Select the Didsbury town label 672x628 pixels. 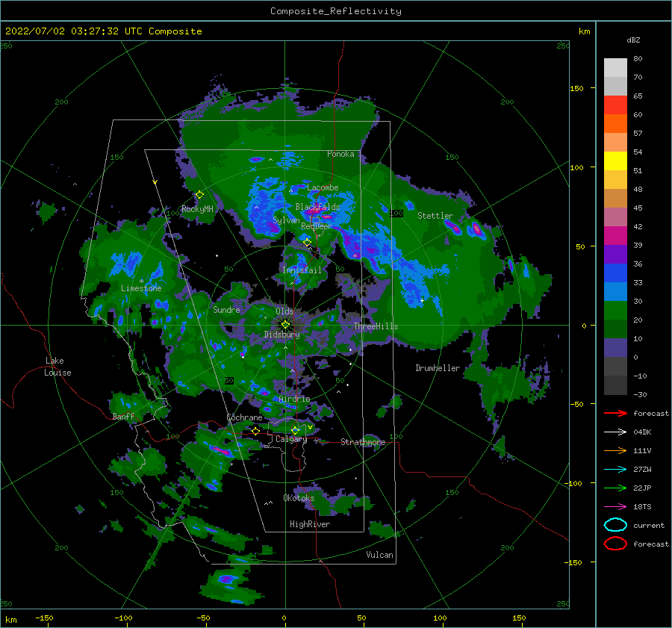click(x=282, y=335)
